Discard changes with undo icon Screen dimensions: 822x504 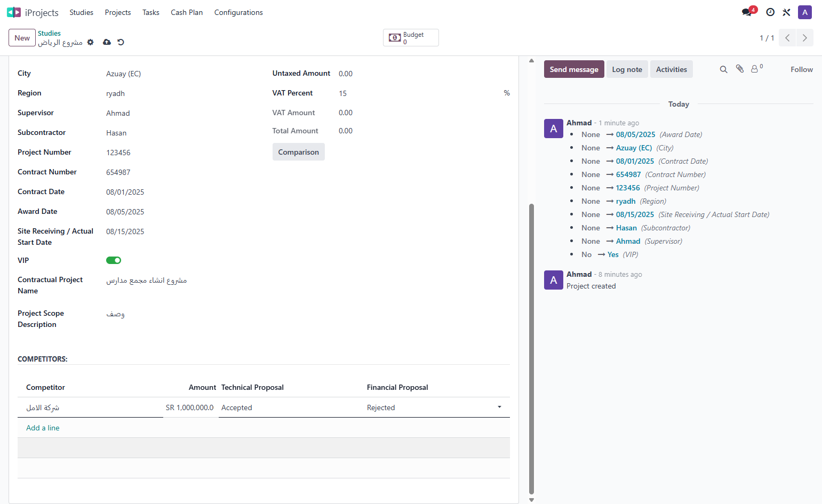(x=121, y=42)
